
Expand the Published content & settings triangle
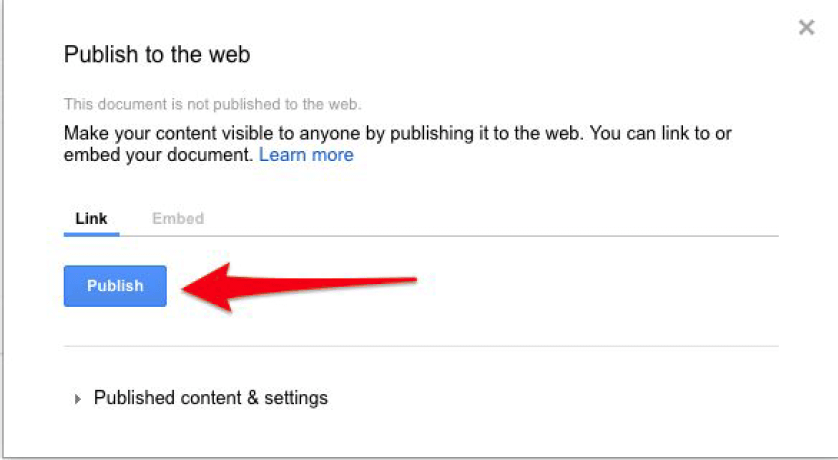[x=78, y=399]
